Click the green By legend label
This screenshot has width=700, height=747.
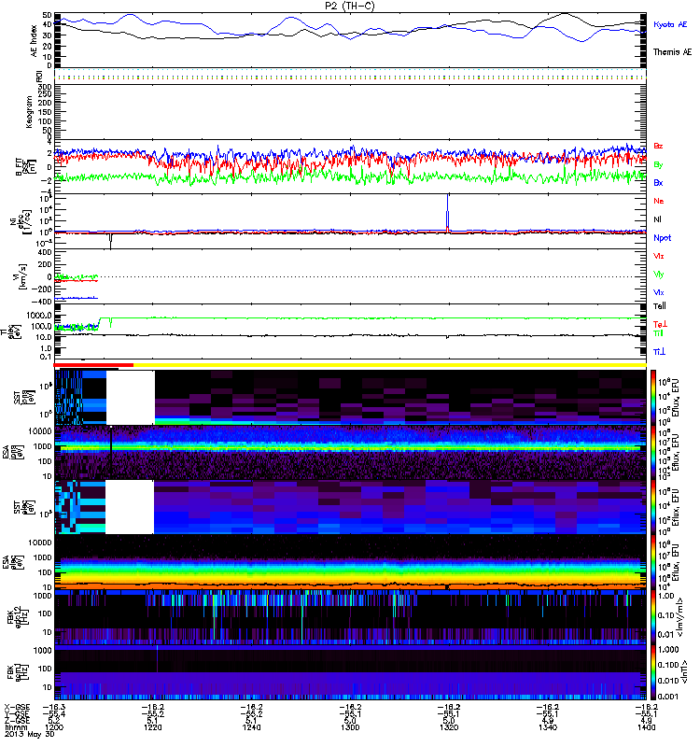click(658, 164)
